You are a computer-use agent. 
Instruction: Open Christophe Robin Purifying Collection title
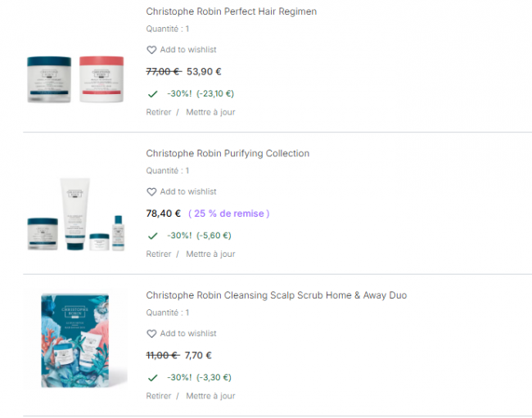(228, 154)
